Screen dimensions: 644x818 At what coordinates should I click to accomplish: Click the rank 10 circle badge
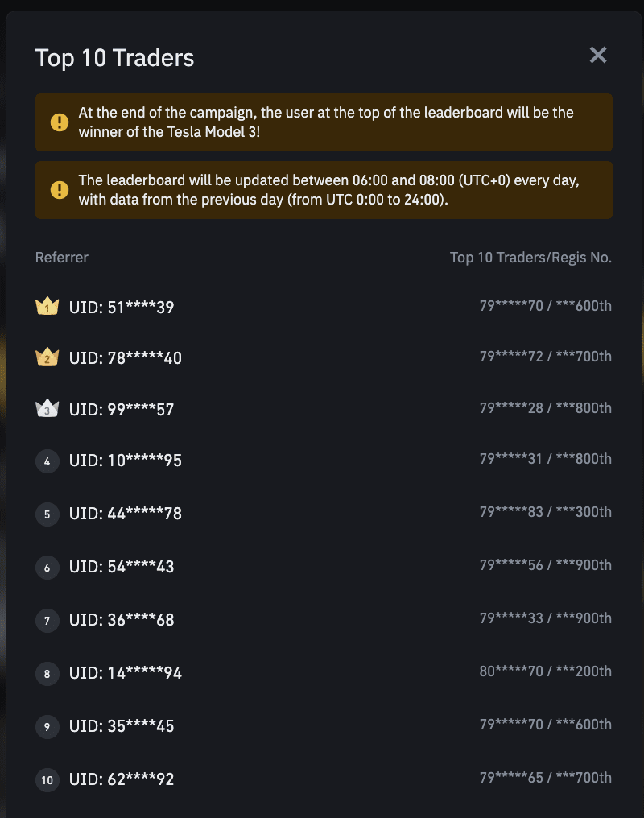[x=47, y=780]
